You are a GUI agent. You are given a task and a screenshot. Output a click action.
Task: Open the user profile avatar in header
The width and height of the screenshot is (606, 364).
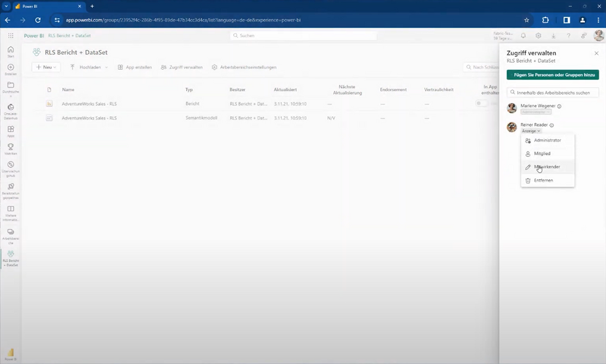[x=599, y=36]
